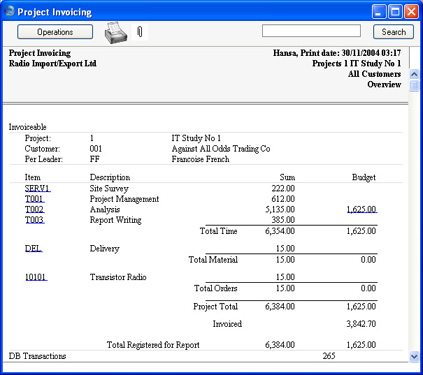Select the Invoiced amount 3,842.70
This screenshot has height=375, width=423.
pyautogui.click(x=361, y=323)
